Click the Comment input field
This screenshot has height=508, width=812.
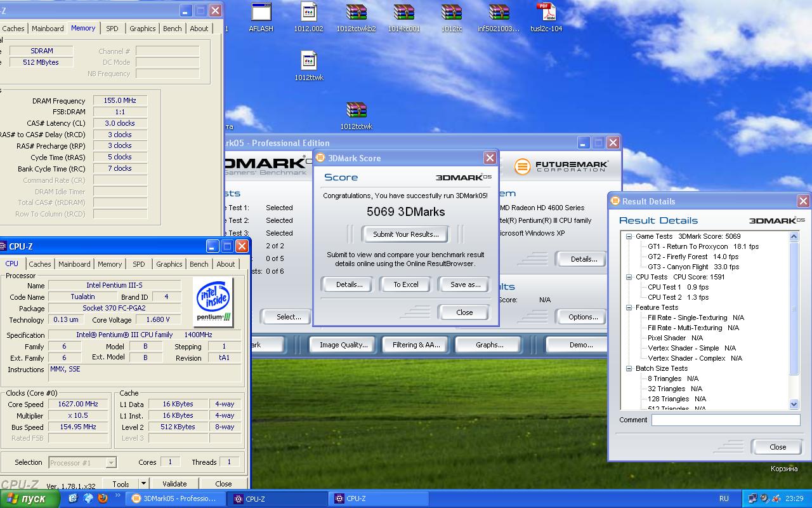(x=726, y=420)
